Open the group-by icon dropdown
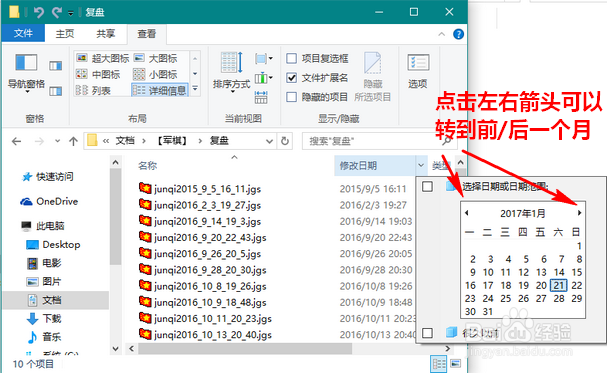This screenshot has height=373, width=607. 264,59
